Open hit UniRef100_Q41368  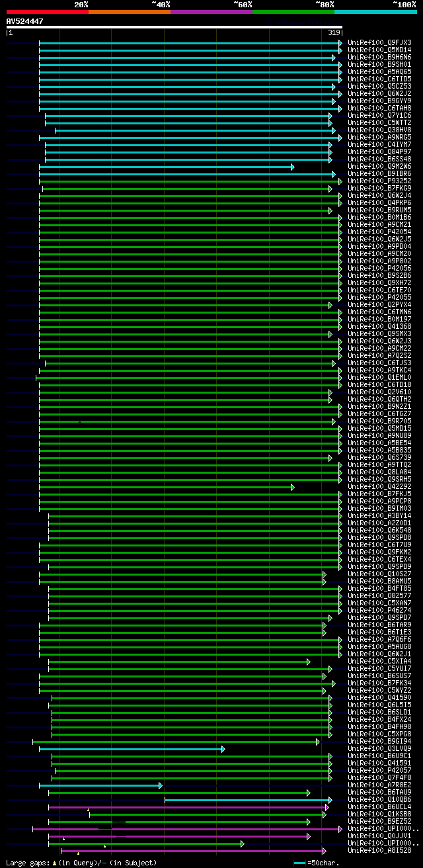click(x=380, y=326)
